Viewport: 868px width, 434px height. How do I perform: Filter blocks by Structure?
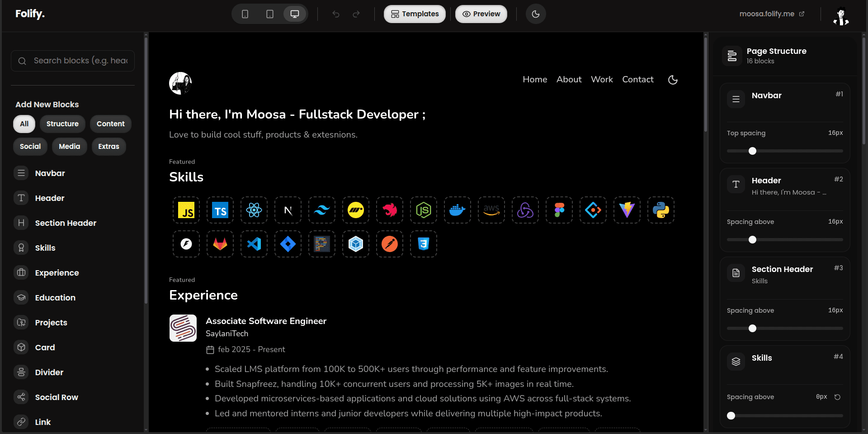coord(62,124)
